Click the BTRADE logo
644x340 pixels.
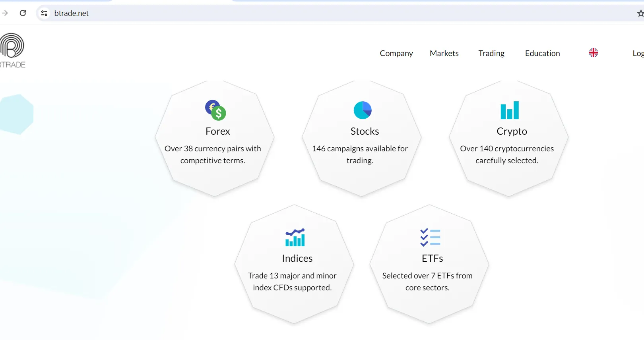pos(12,50)
